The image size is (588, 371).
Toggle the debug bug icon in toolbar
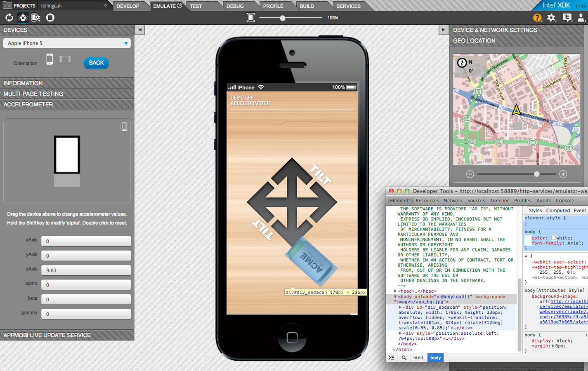[23, 17]
